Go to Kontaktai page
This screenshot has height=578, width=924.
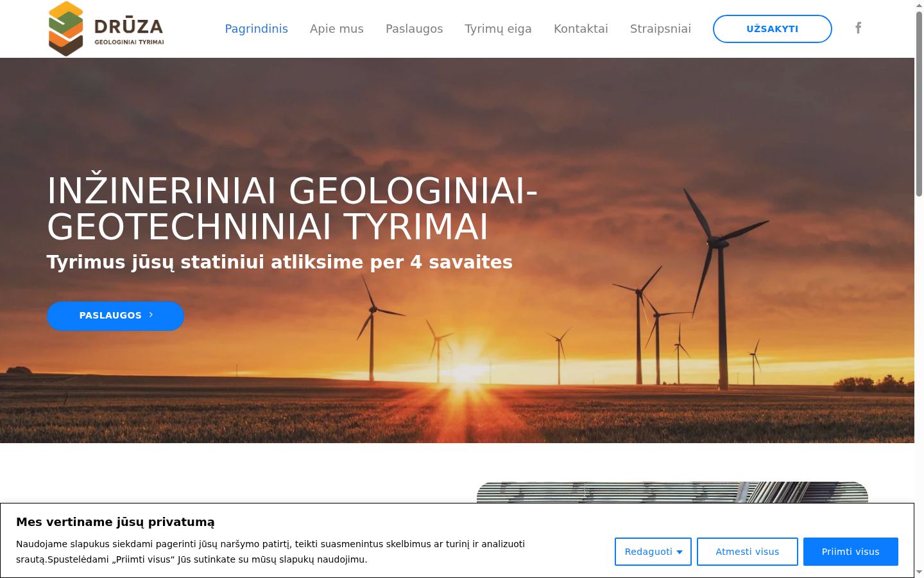coord(581,29)
